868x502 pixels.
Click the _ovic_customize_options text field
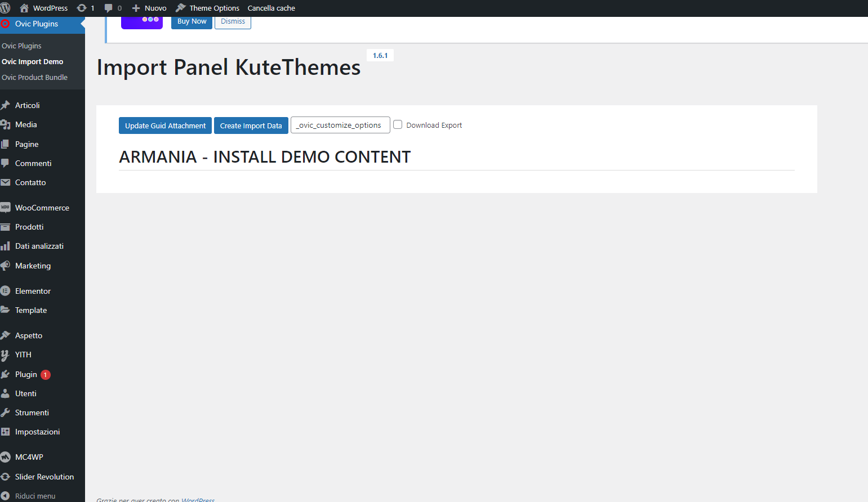tap(340, 125)
